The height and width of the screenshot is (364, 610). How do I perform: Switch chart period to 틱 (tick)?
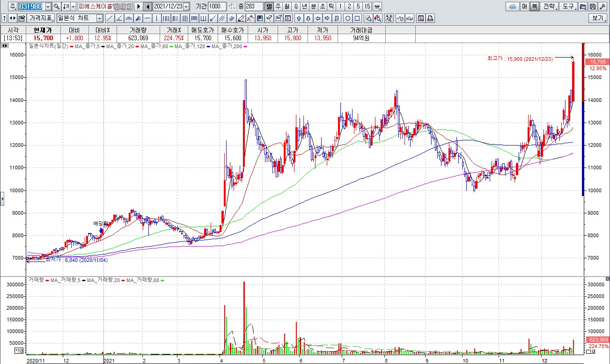[x=331, y=7]
